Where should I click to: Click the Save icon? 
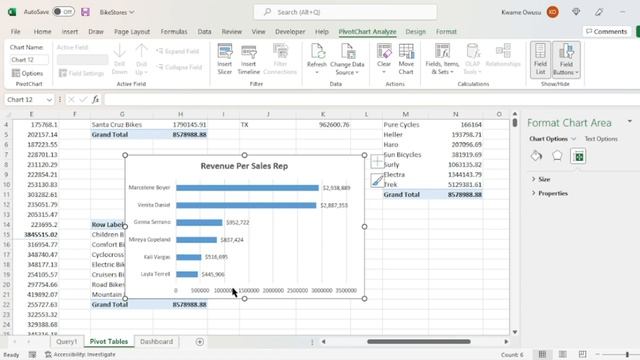coord(85,12)
